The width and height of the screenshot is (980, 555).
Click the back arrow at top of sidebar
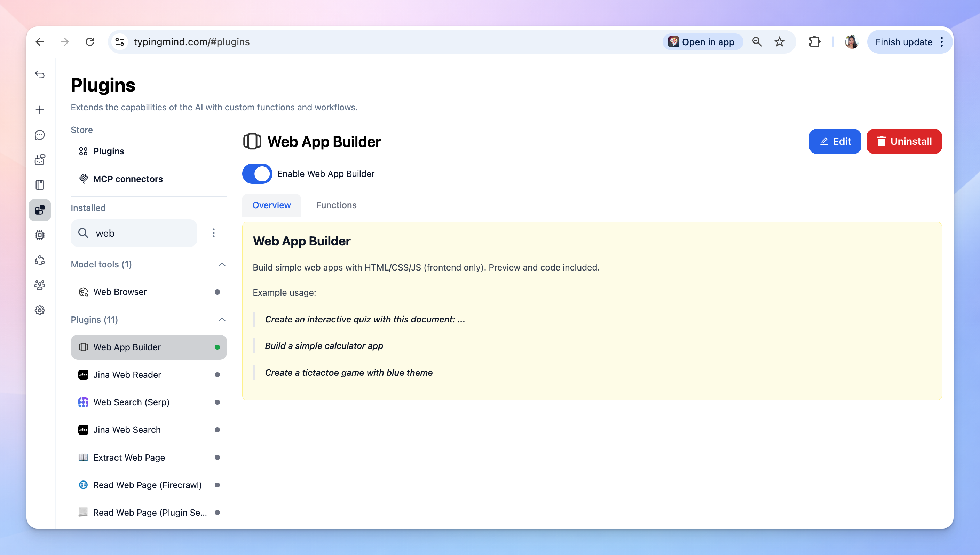tap(40, 74)
